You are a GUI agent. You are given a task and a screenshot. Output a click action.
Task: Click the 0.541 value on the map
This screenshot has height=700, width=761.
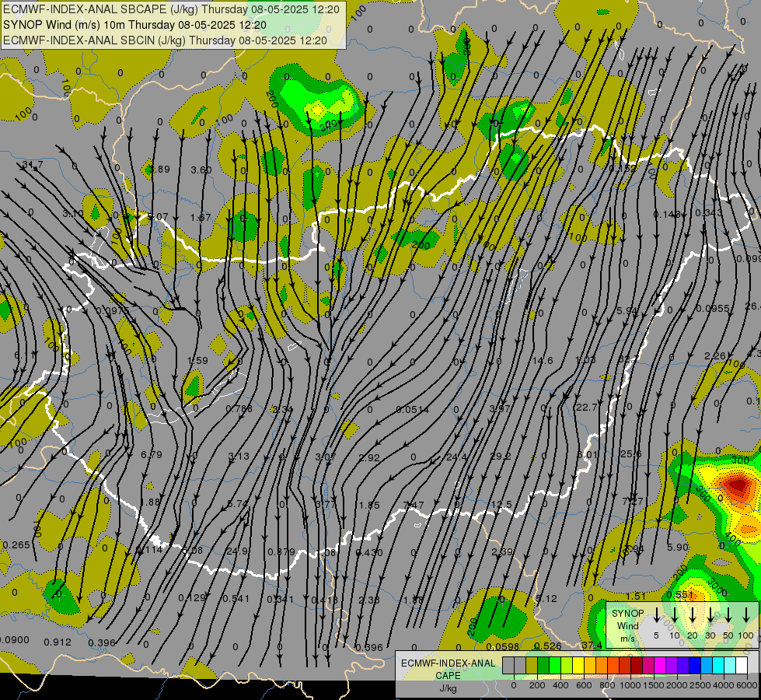pos(236,599)
